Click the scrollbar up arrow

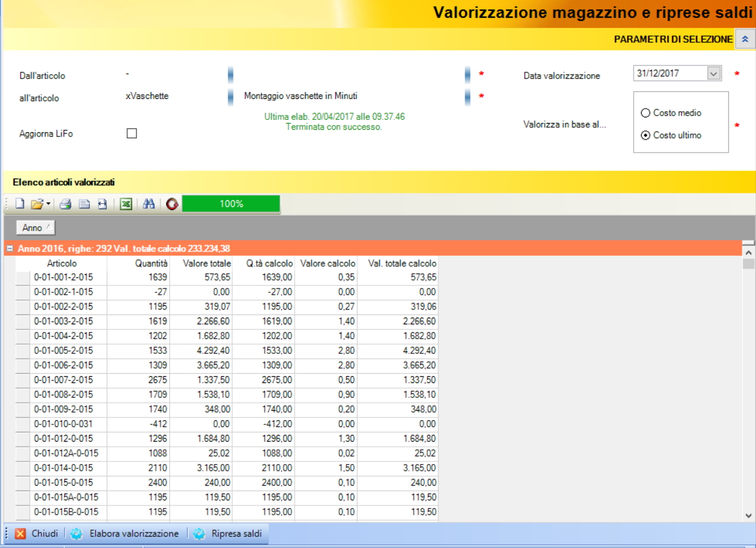click(x=749, y=252)
